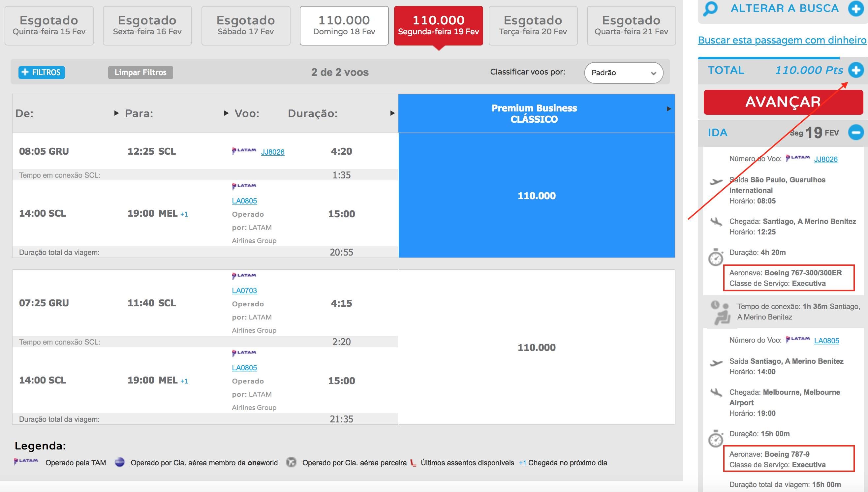Viewport: 868px width, 492px height.
Task: Click arrival plane icon for Melbourne Airport
Action: pos(716,393)
